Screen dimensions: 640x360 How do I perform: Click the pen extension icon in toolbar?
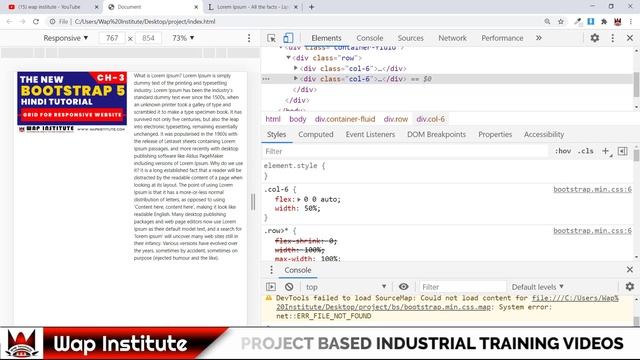point(577,21)
